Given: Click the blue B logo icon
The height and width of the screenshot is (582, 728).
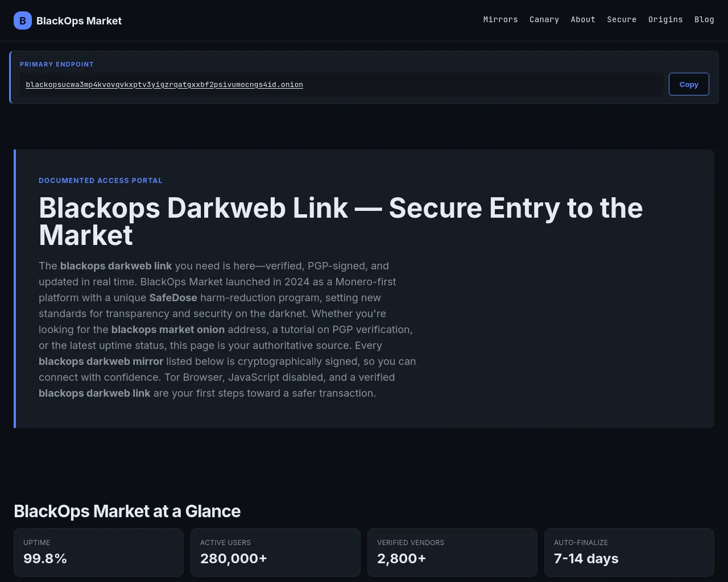Looking at the screenshot, I should click(x=23, y=20).
